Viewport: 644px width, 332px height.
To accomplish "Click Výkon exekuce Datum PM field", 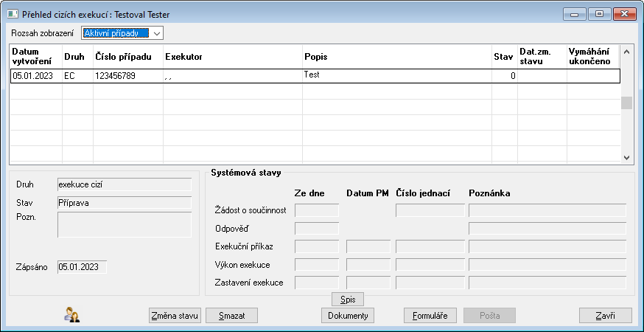I will (368, 265).
